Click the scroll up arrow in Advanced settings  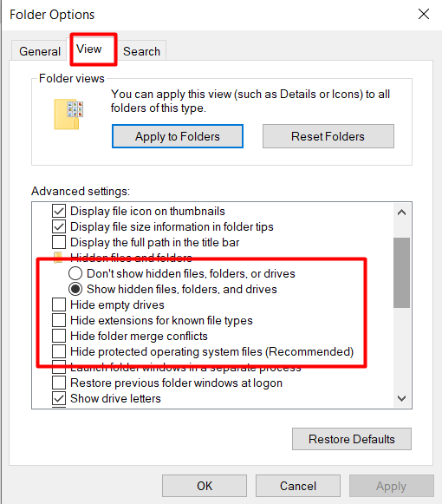coord(401,213)
